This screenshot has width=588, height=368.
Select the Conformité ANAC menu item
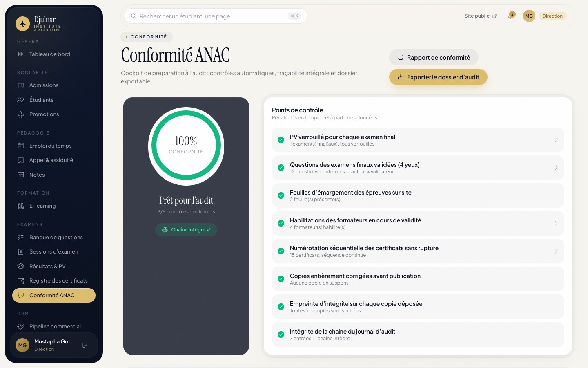54,295
